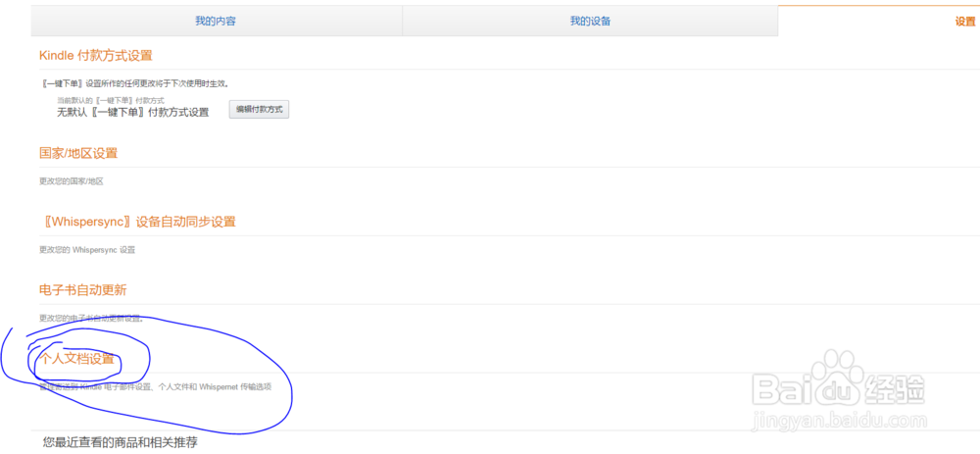
Task: Click the 您最近查看的商品和相关推荐 heading
Action: point(120,443)
